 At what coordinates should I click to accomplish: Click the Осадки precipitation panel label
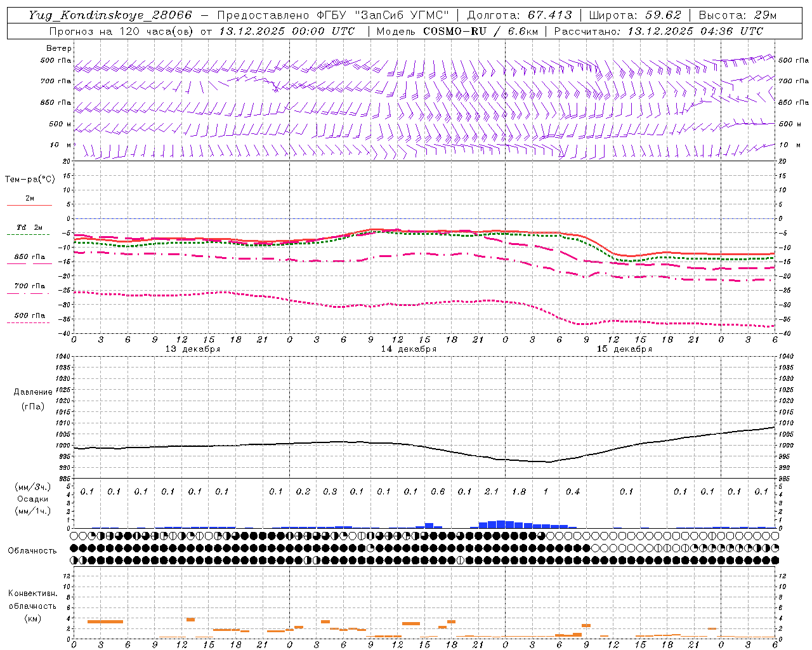click(x=32, y=500)
